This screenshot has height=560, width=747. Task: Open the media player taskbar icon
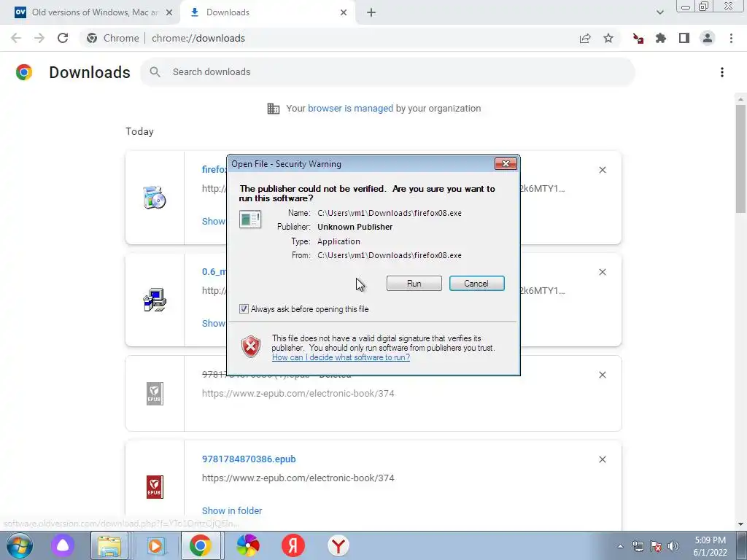tap(155, 545)
